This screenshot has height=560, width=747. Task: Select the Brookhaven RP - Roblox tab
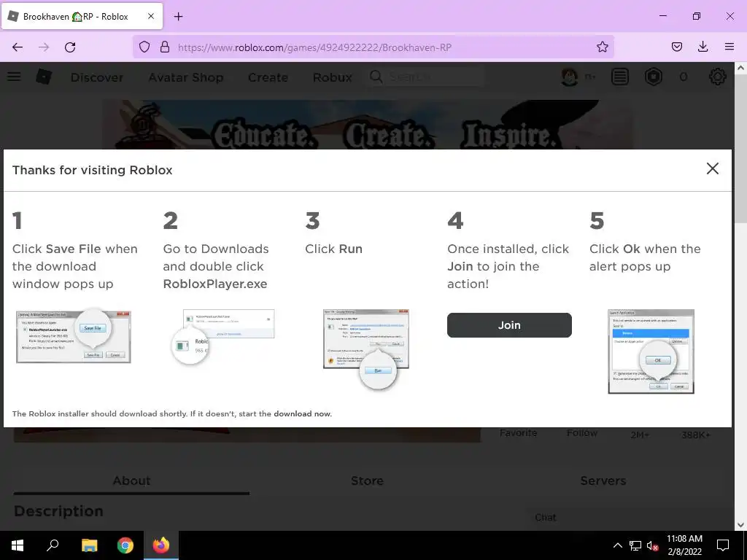pos(82,16)
